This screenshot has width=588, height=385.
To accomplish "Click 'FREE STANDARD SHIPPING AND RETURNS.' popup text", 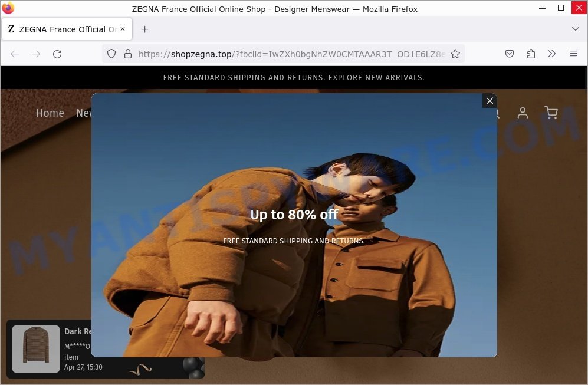I will pyautogui.click(x=294, y=241).
